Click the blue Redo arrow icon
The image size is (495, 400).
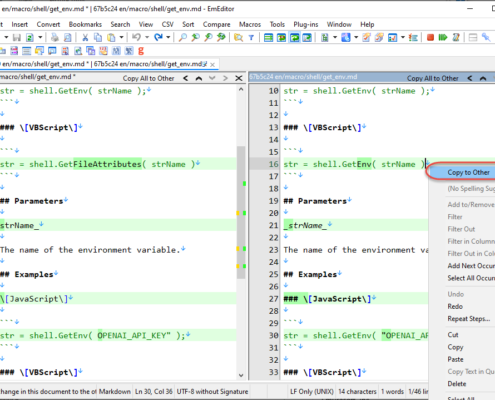point(158,37)
